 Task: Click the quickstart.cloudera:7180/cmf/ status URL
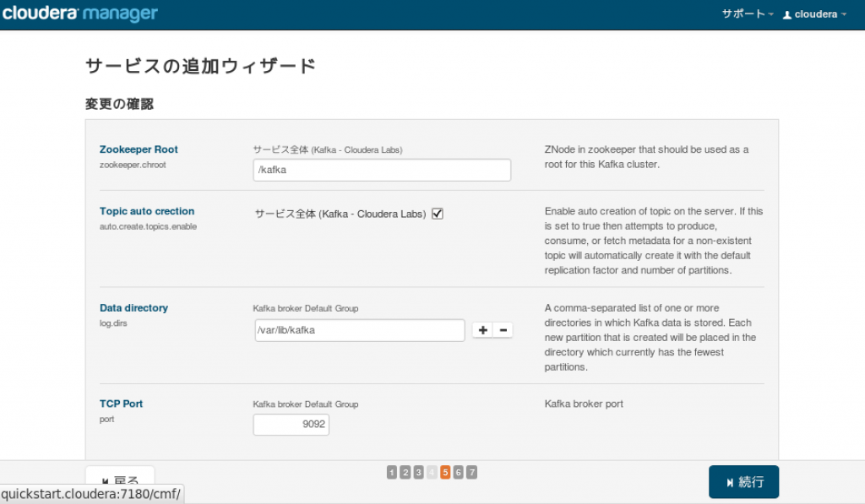point(91,494)
